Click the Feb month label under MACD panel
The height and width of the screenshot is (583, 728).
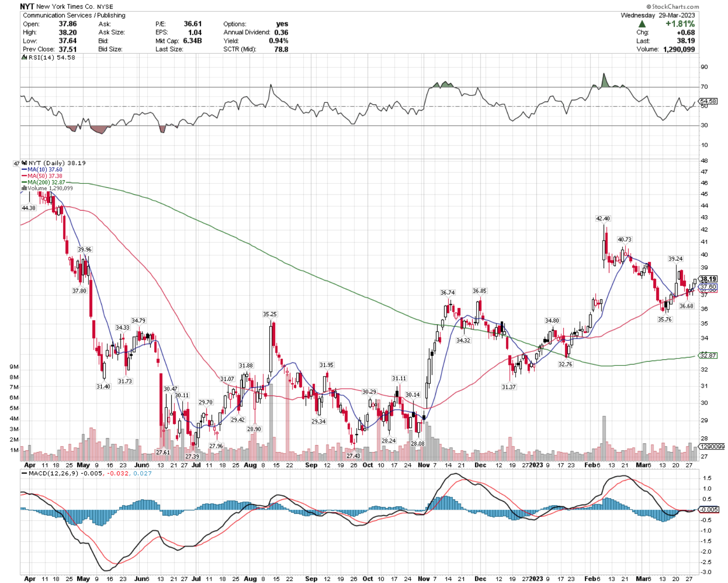pos(590,579)
